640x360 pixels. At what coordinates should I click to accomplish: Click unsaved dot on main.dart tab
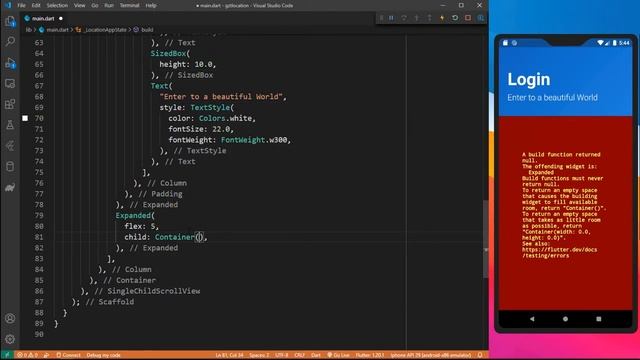pos(61,18)
